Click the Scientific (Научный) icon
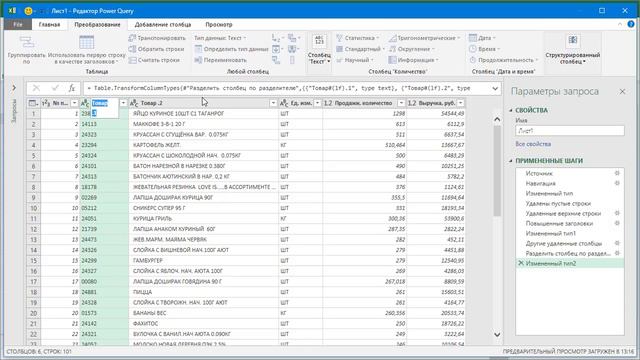 coord(340,60)
